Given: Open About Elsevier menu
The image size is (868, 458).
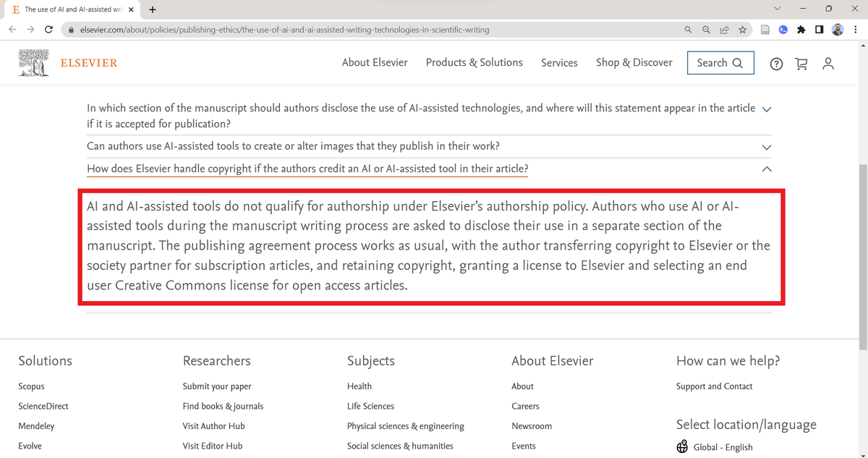Looking at the screenshot, I should click(x=375, y=62).
